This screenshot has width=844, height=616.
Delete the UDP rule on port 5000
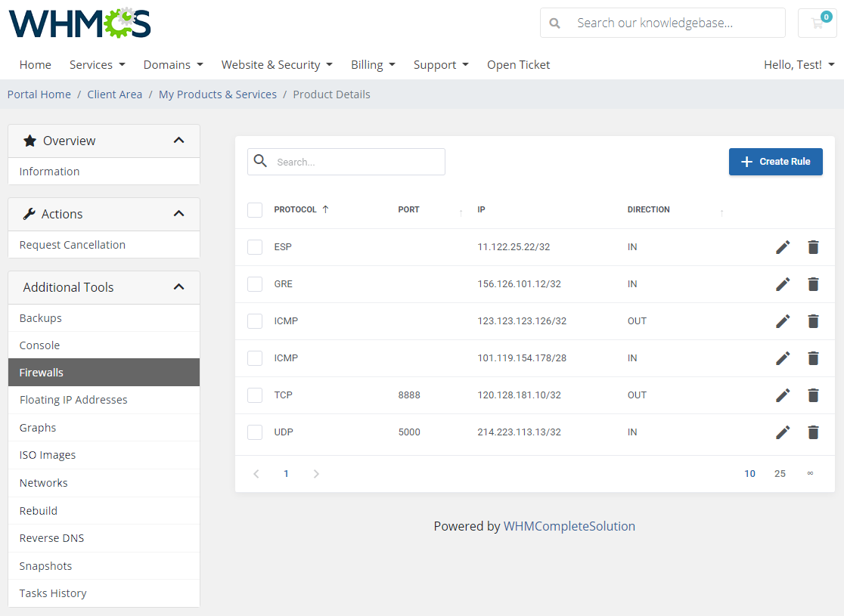813,432
